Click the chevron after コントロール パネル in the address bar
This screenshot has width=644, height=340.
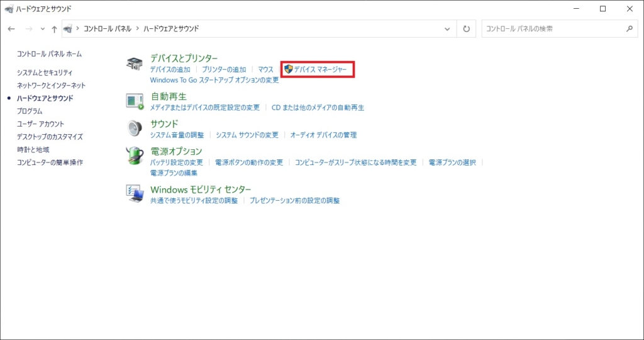pyautogui.click(x=137, y=29)
